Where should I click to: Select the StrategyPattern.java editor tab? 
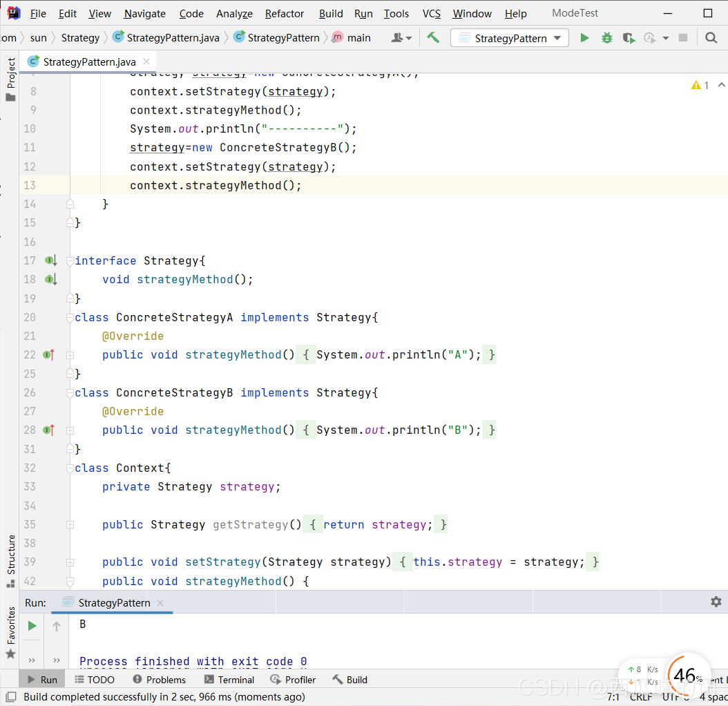point(87,61)
